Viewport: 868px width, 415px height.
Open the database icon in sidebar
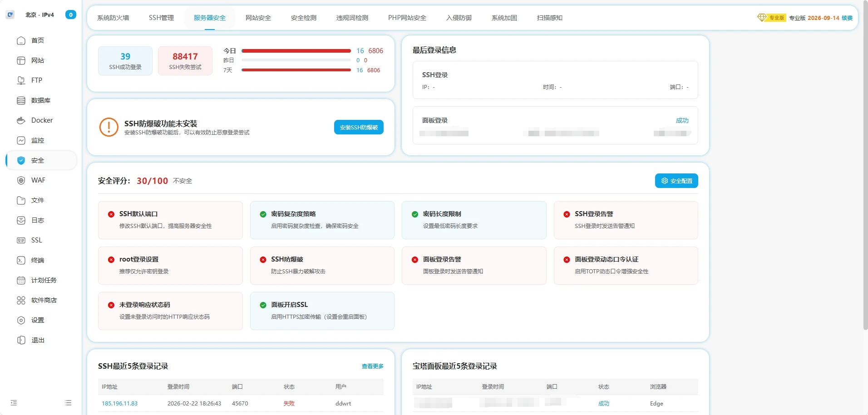click(x=21, y=100)
